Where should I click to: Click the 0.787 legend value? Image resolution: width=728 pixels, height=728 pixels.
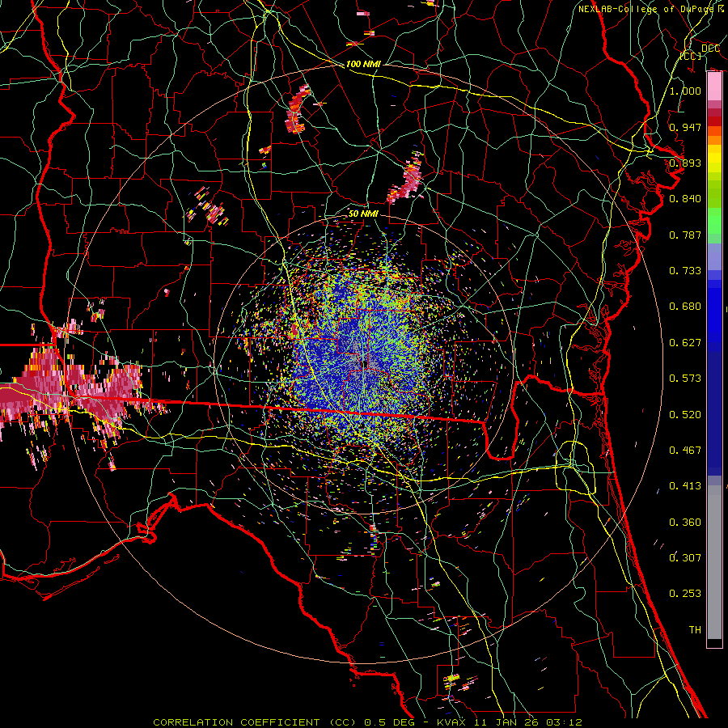(685, 235)
